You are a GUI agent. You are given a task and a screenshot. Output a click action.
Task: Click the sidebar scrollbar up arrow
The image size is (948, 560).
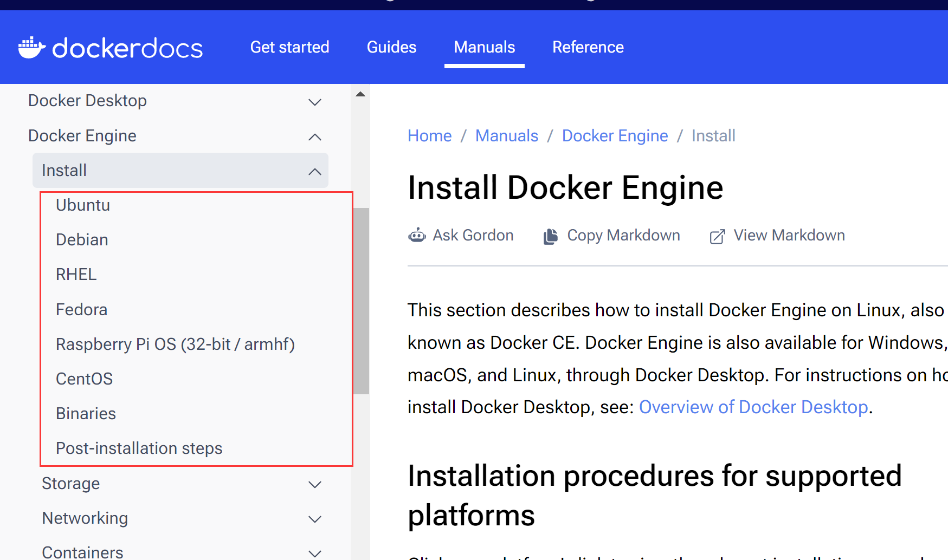click(x=360, y=94)
